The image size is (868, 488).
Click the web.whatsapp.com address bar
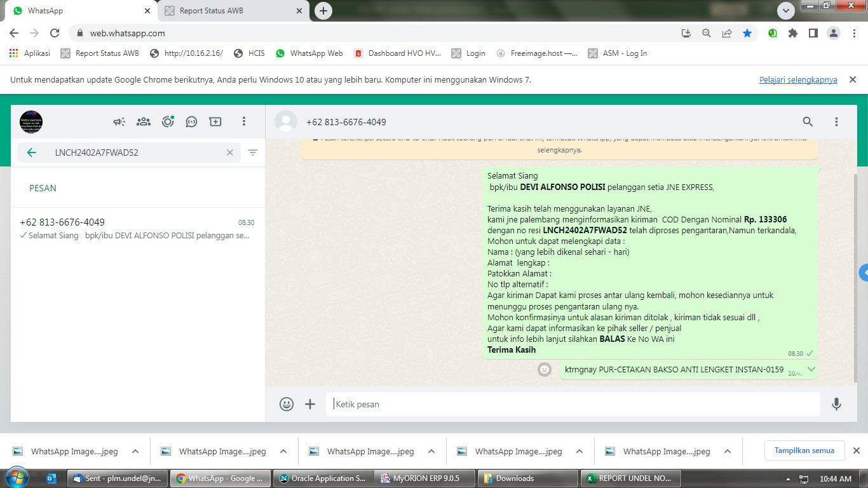click(x=375, y=33)
